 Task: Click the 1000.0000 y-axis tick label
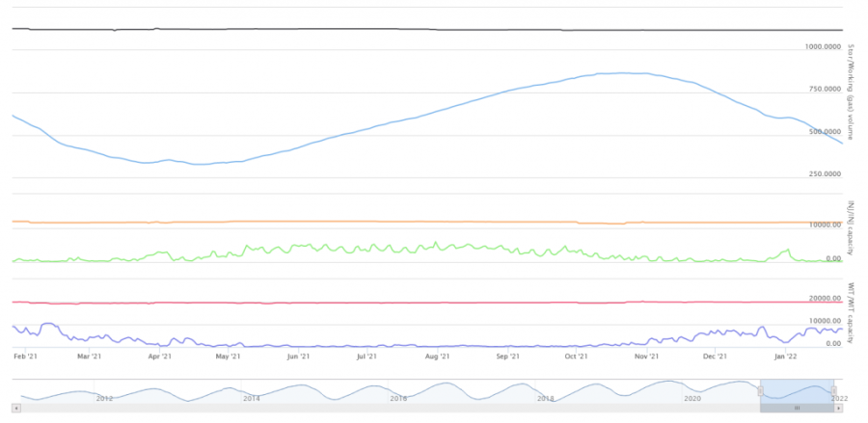click(824, 46)
